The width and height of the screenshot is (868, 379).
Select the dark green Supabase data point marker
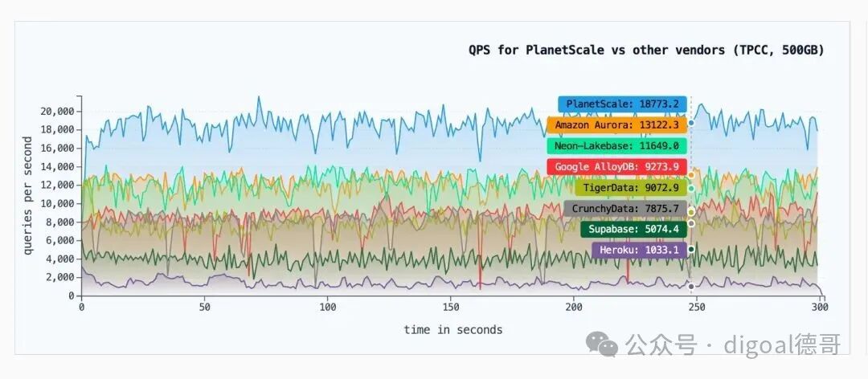coord(691,249)
